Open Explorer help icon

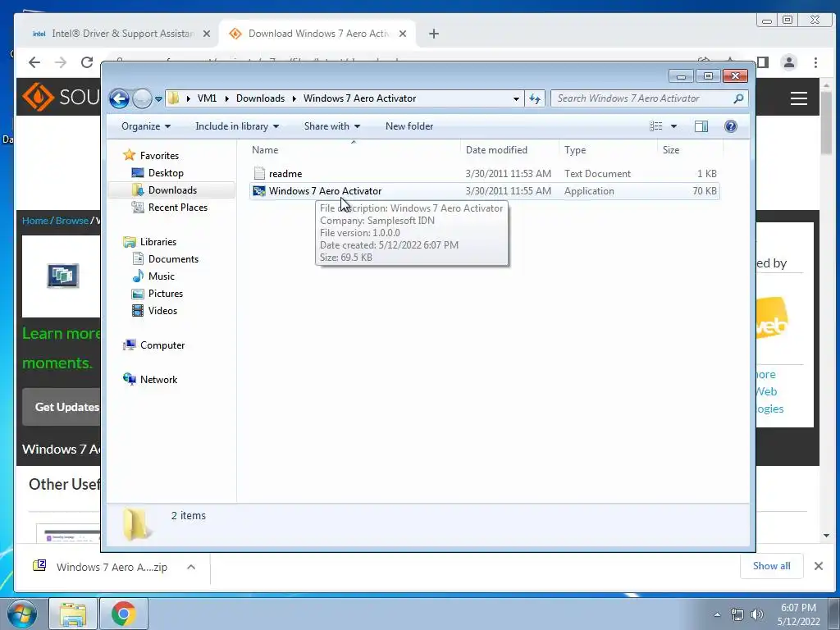click(731, 126)
